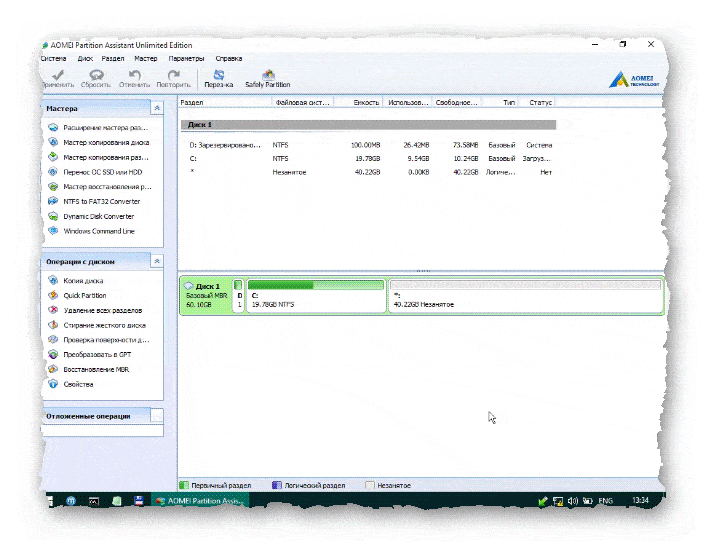The height and width of the screenshot is (544, 704).
Task: Click the NTFS to FAT32 Converter icon
Action: pyautogui.click(x=53, y=202)
